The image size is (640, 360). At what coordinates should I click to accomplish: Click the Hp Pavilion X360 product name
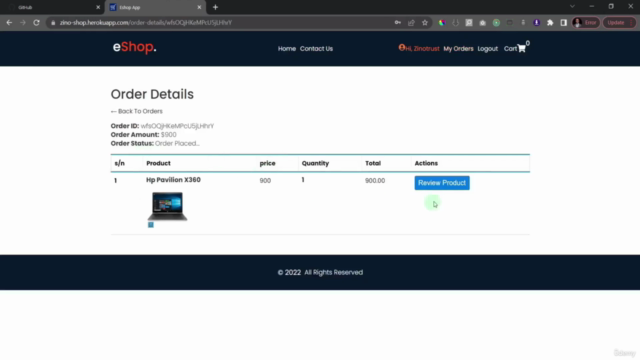173,180
